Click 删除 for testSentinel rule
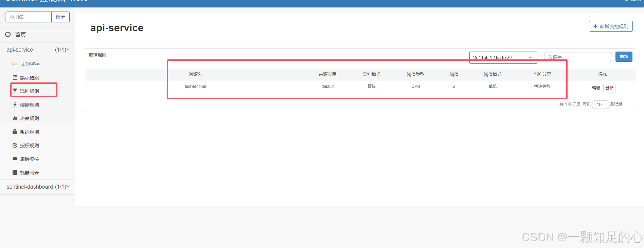This screenshot has width=644, height=248. [609, 88]
